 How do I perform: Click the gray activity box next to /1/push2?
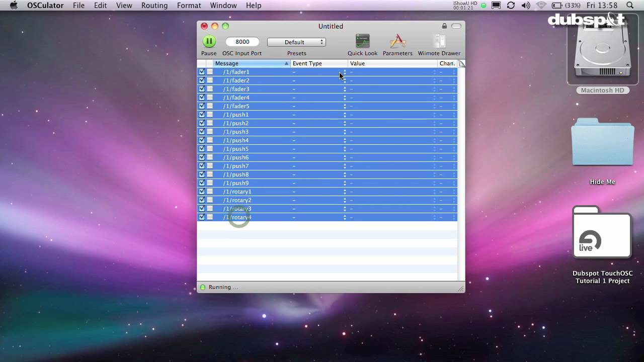[210, 123]
